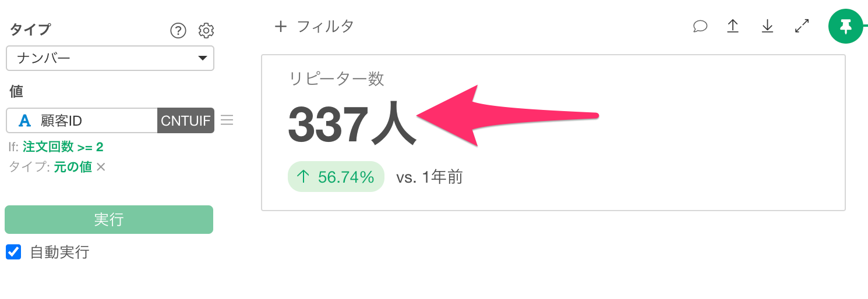
Task: Open the hamburger menu beside CNTUIF
Action: point(227,120)
